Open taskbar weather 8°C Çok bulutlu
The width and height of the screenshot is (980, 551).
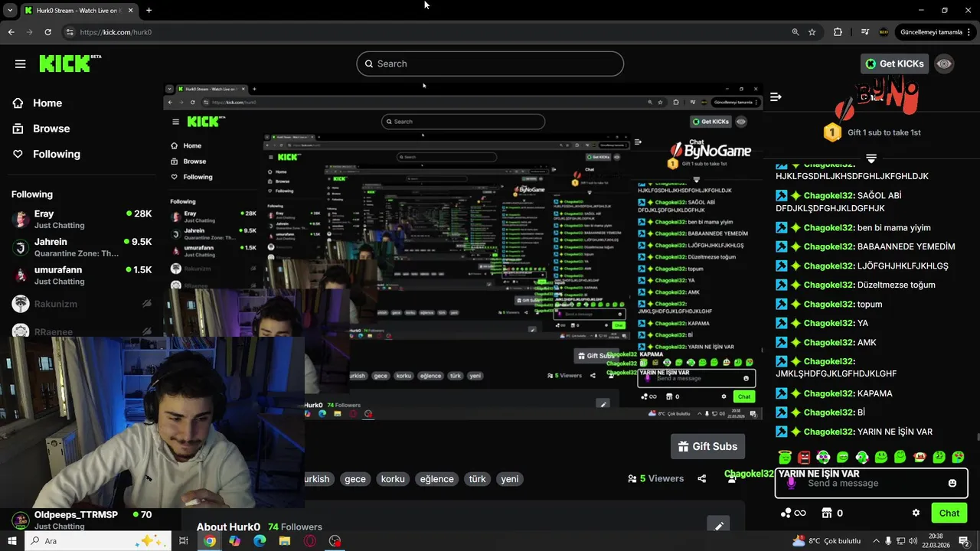click(826, 541)
